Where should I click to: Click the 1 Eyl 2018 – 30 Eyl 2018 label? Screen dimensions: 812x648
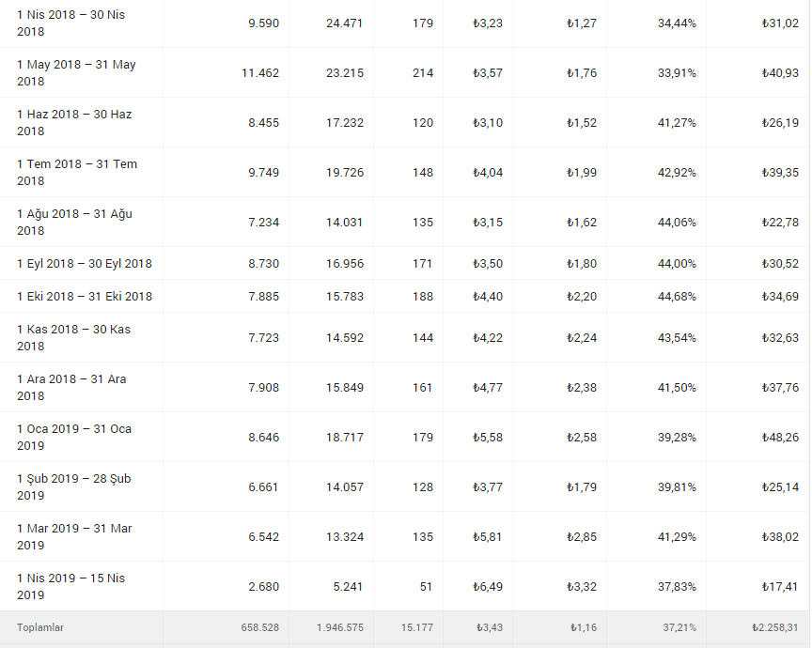click(x=85, y=264)
